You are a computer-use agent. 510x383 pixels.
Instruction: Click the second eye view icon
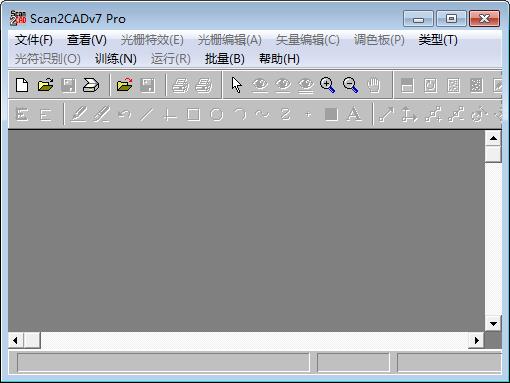tap(283, 85)
